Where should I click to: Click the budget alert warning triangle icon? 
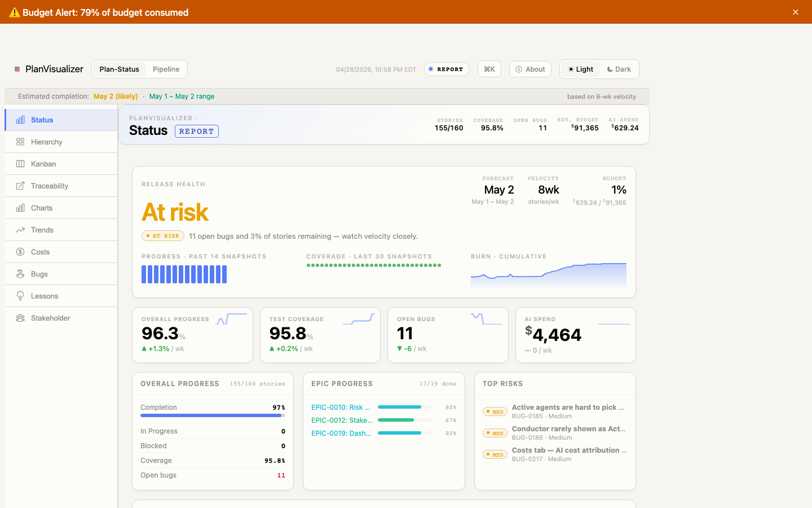[15, 12]
